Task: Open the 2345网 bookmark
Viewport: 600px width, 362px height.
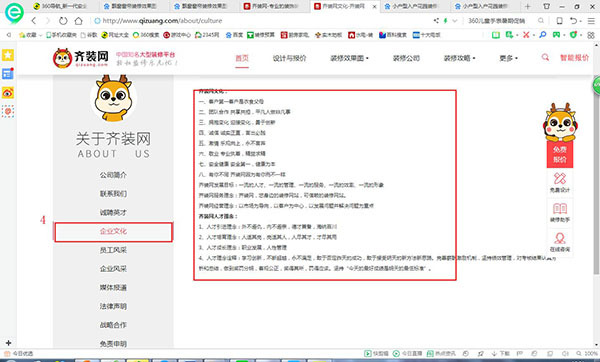Action: coord(207,35)
